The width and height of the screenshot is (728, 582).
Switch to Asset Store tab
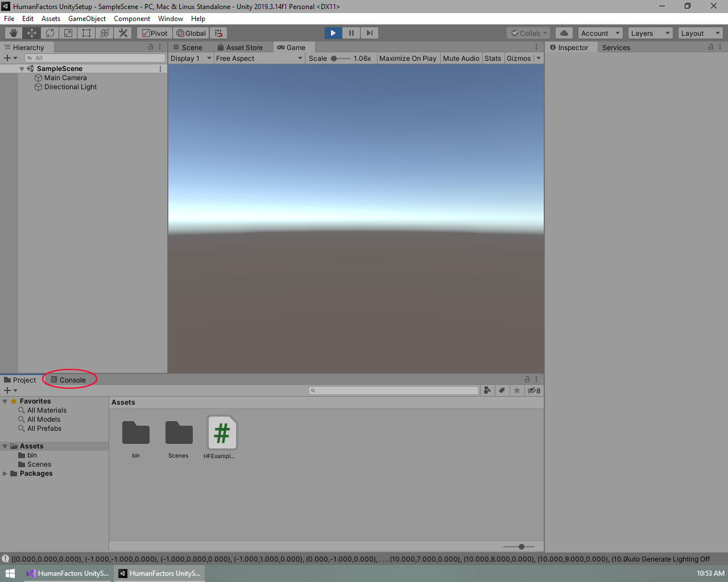240,47
